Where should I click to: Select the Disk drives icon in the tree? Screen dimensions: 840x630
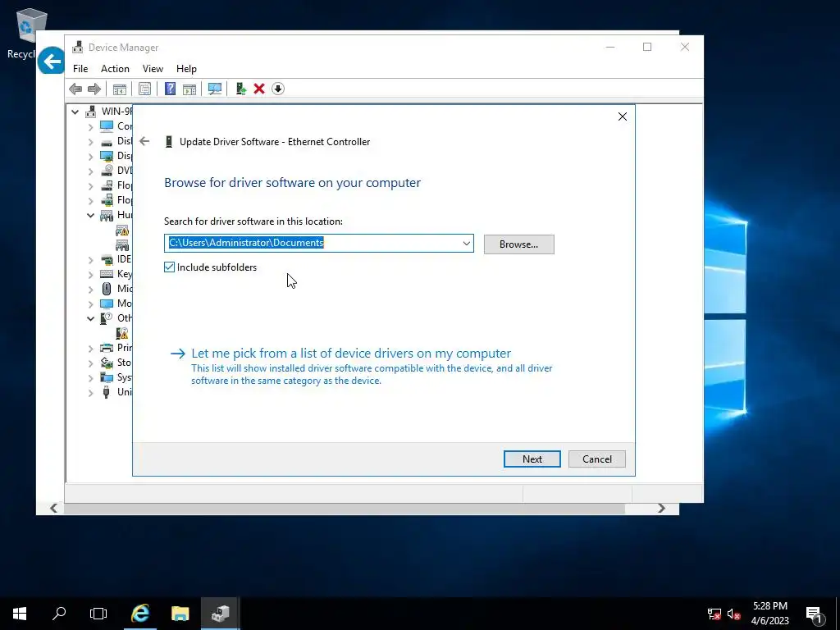pyautogui.click(x=107, y=141)
